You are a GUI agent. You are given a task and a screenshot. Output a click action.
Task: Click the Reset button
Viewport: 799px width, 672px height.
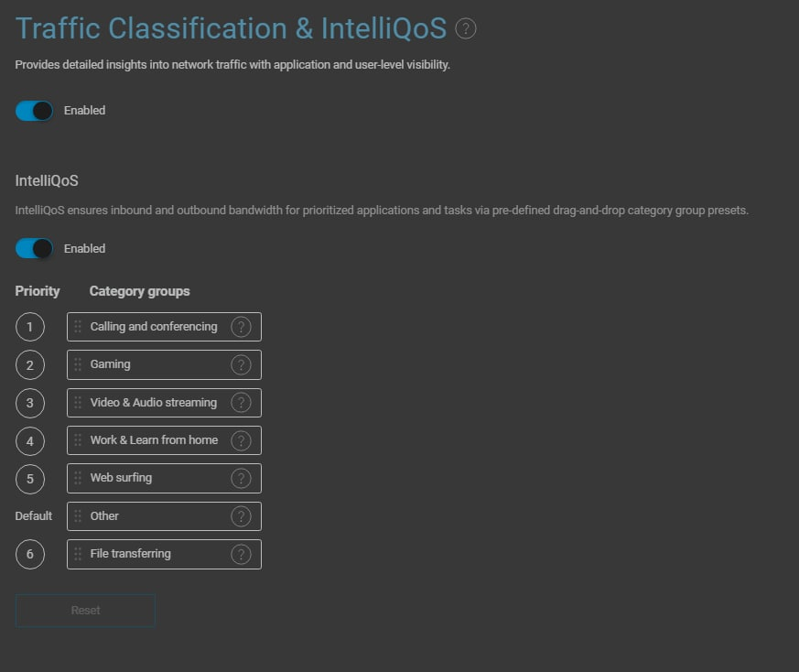85,611
